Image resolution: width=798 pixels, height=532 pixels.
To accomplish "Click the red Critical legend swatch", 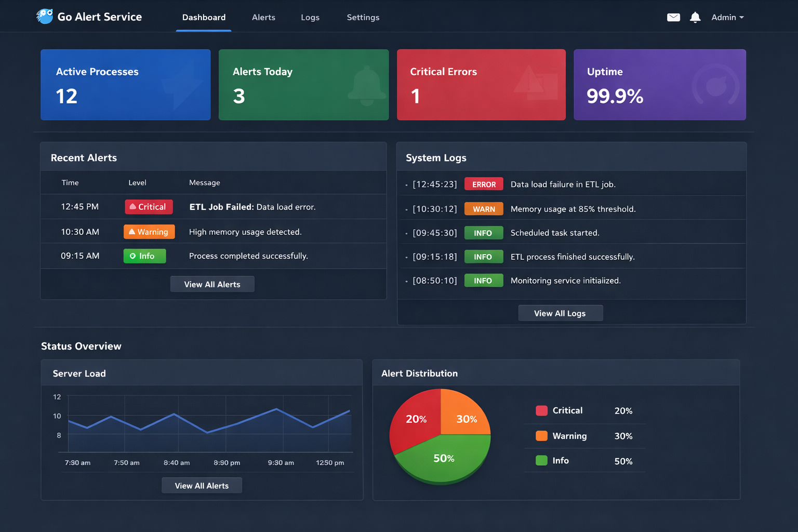I will click(x=541, y=410).
